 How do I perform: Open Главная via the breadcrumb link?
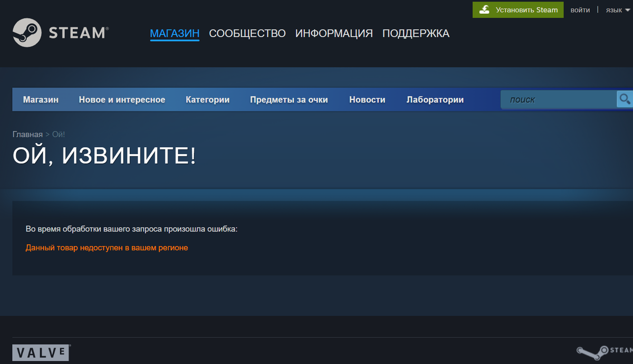pos(27,134)
